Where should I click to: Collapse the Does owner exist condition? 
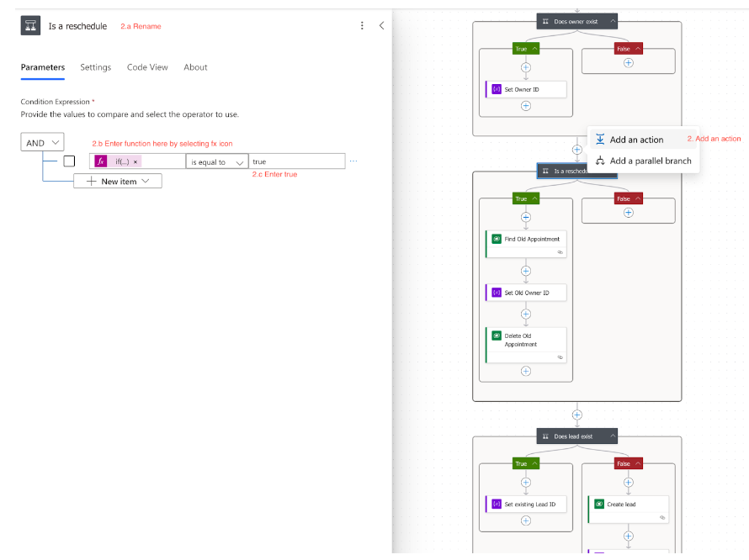coord(612,22)
